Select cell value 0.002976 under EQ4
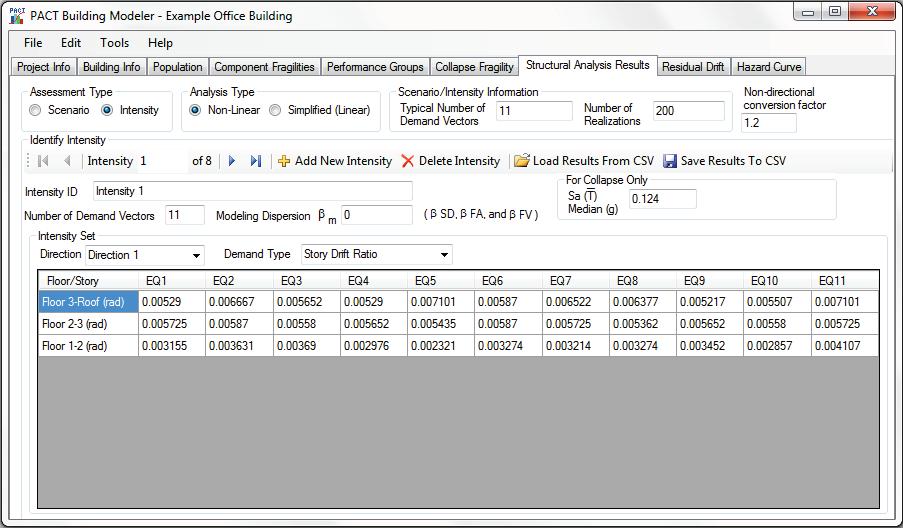Viewport: 903px width, 528px height. coord(374,345)
